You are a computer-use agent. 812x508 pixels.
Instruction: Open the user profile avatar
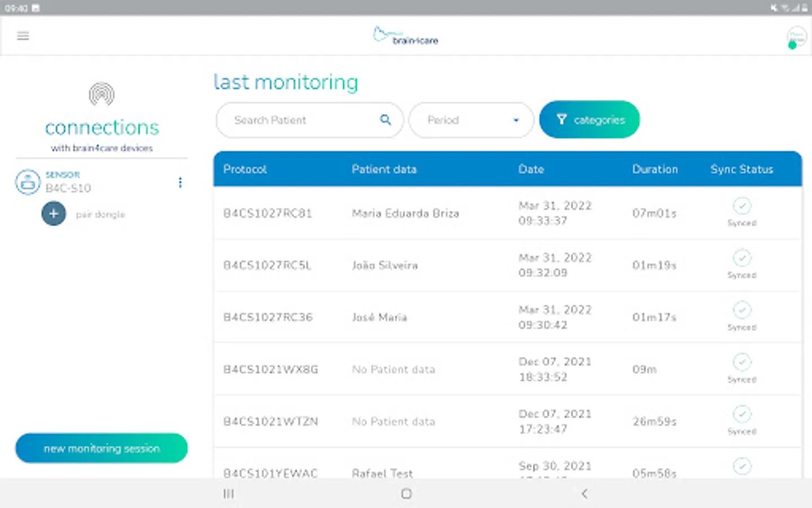point(797,37)
